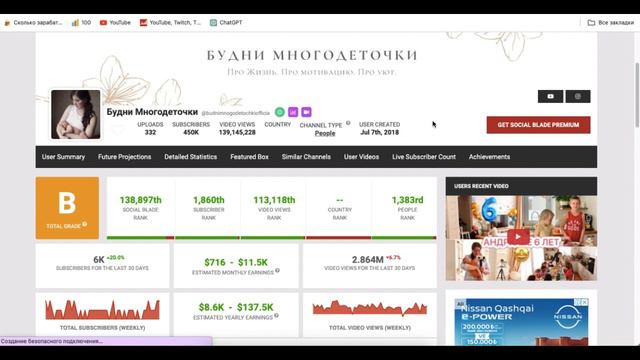Click the 138,897th Social Blade rank
This screenshot has width=640, height=360.
(x=140, y=200)
